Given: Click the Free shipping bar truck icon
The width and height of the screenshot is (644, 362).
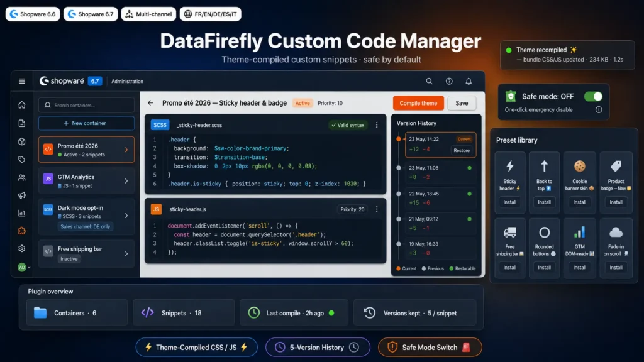Looking at the screenshot, I should (509, 233).
